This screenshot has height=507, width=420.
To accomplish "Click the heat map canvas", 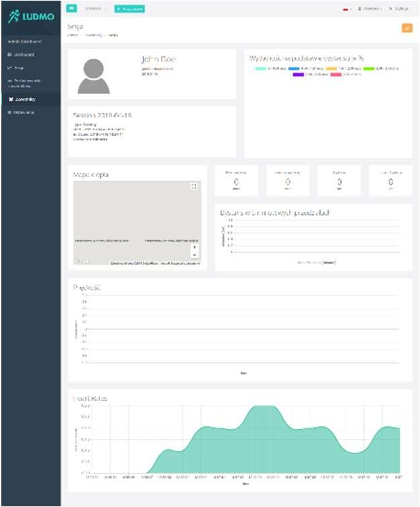I will 137,223.
